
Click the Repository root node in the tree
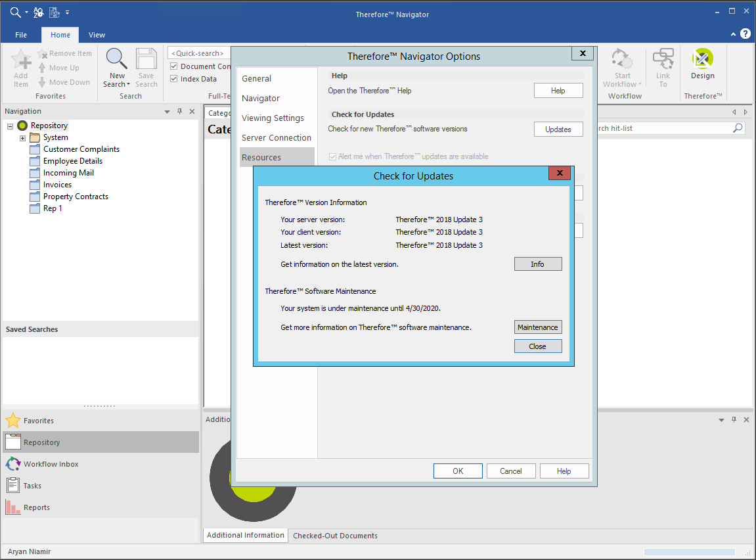tap(49, 126)
